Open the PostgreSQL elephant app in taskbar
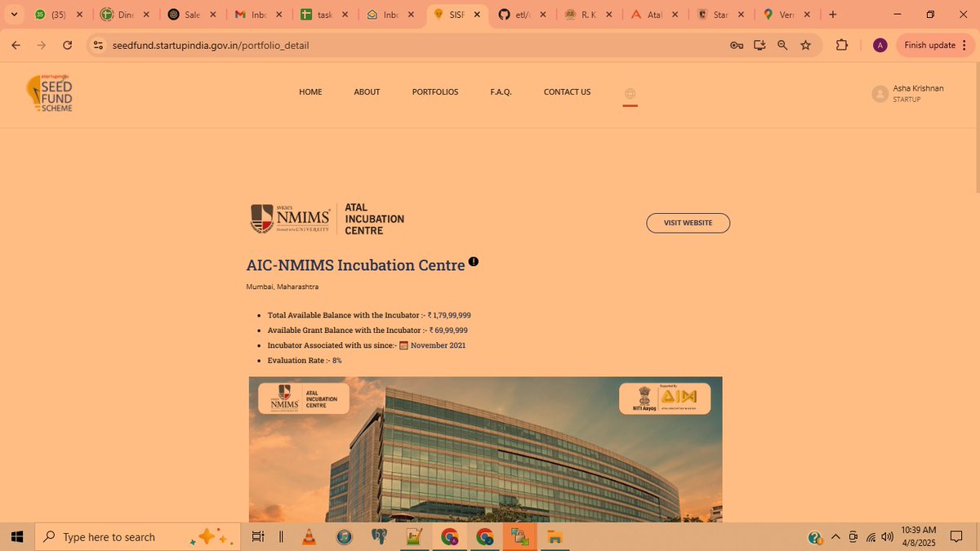 [379, 537]
